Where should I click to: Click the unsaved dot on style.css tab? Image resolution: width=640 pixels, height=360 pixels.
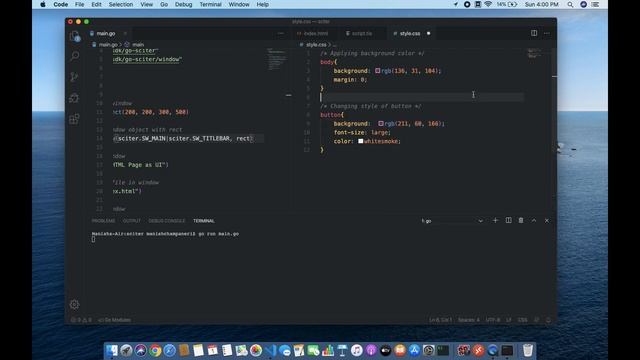(429, 33)
